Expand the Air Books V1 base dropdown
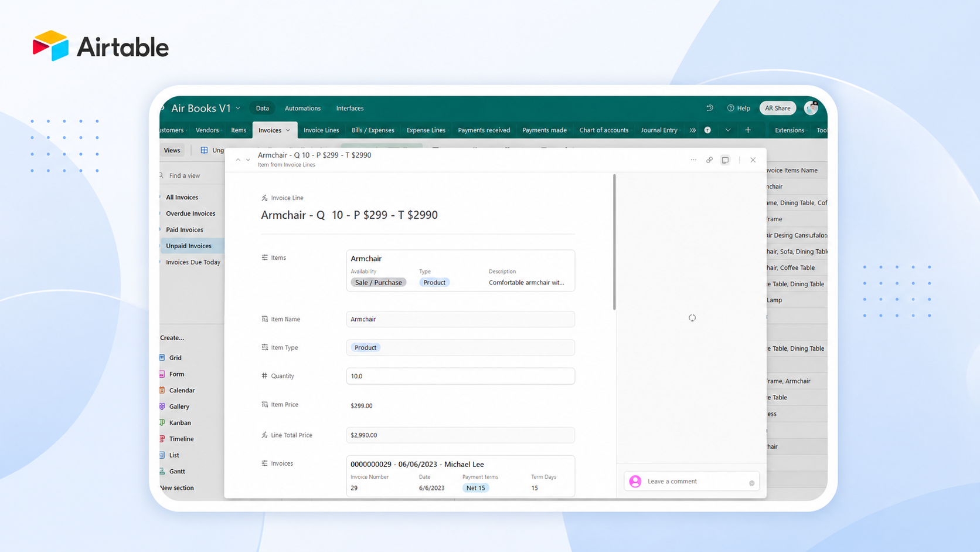 tap(238, 108)
